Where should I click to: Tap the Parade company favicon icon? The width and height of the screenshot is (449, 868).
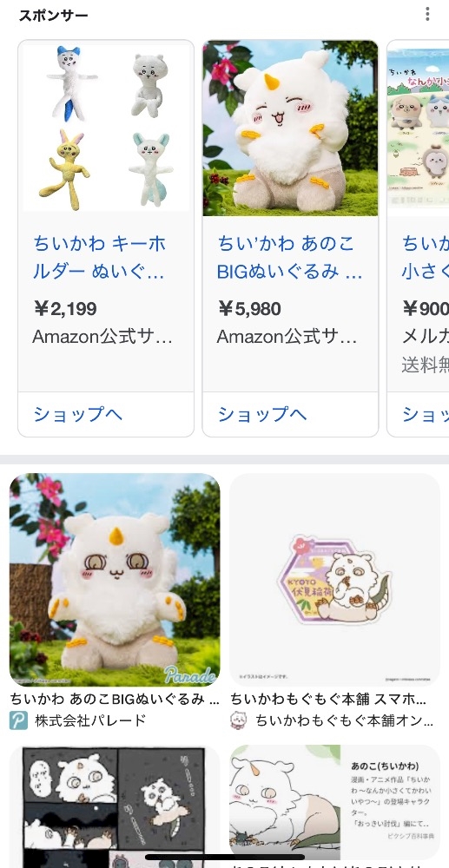(18, 720)
